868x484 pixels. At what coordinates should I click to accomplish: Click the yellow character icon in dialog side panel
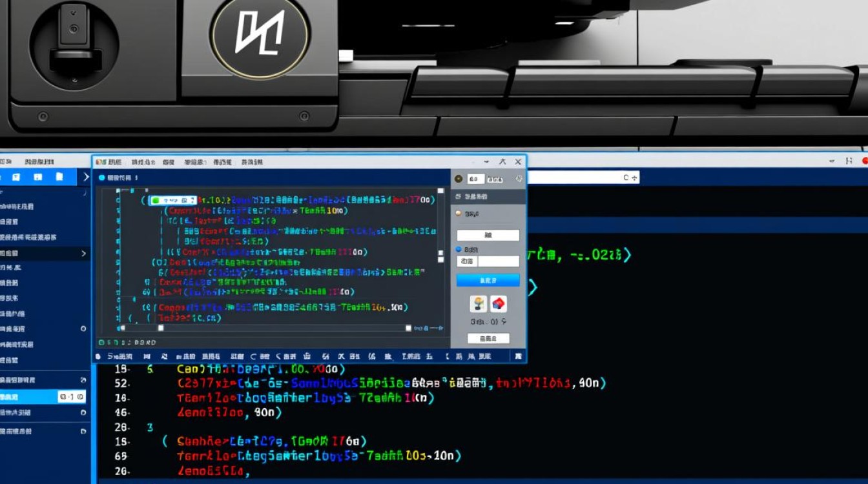tap(478, 304)
